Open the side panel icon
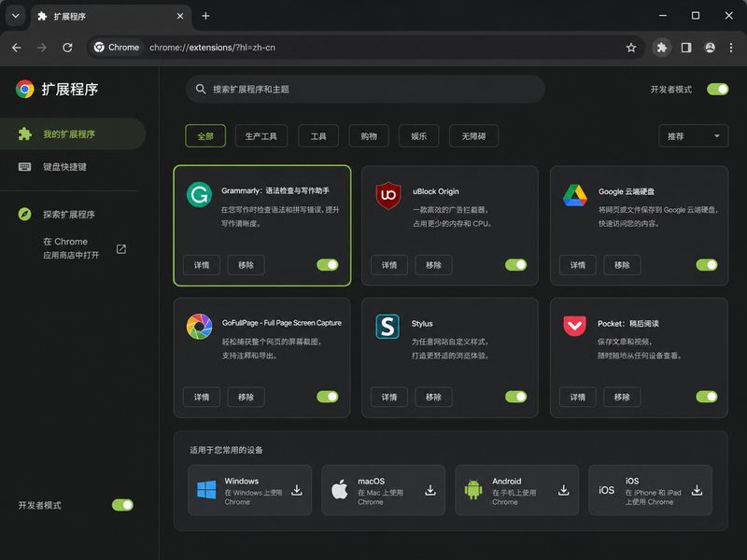The width and height of the screenshot is (747, 560). pyautogui.click(x=686, y=48)
